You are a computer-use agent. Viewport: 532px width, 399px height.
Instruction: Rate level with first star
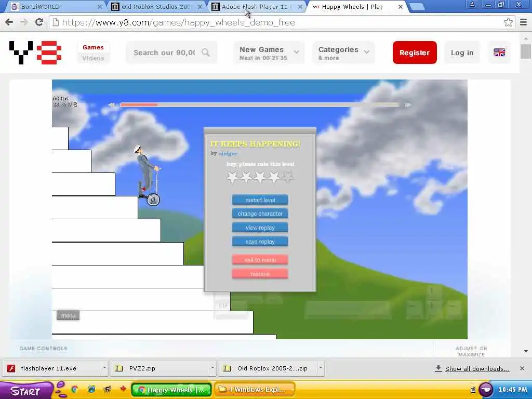coord(232,177)
